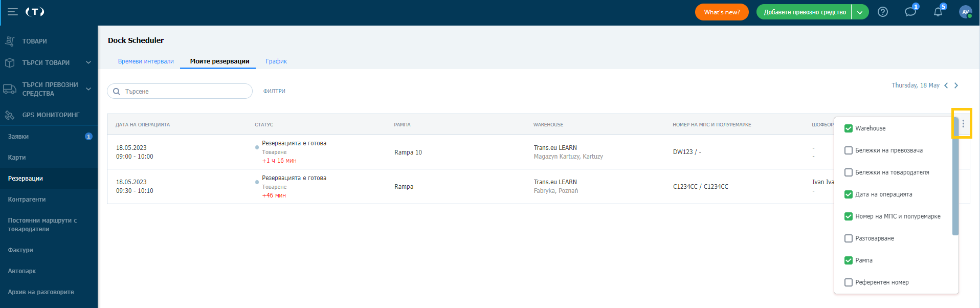This screenshot has width=980, height=308.
Task: Uncheck the Warehouse column checkbox
Action: click(849, 128)
